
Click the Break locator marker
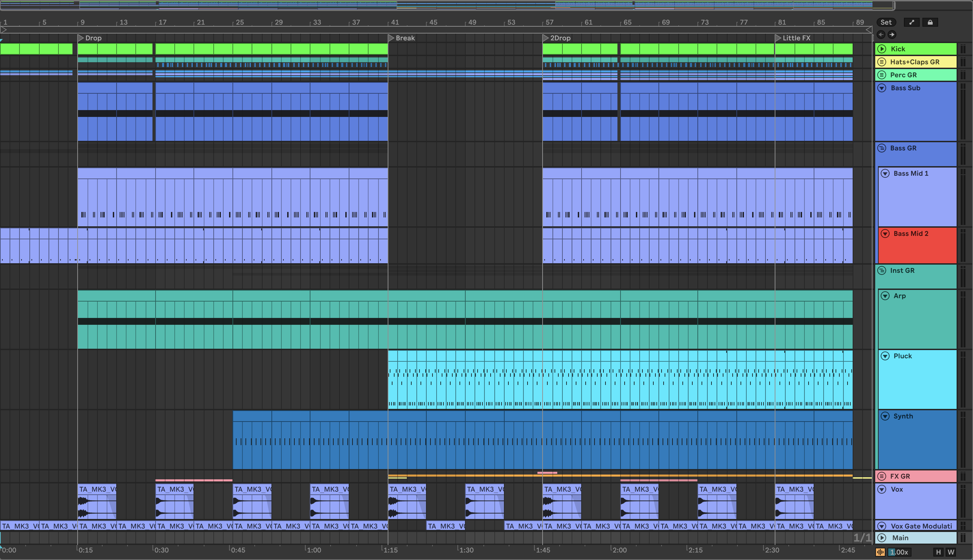point(391,38)
